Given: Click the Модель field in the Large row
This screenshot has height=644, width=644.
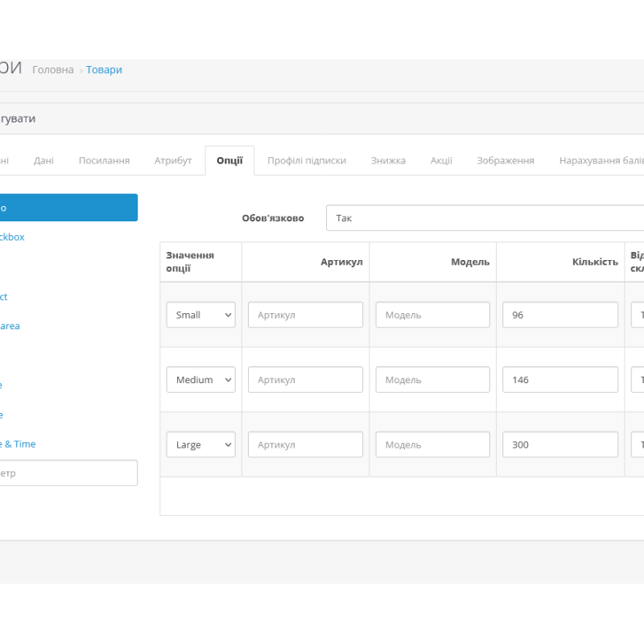Looking at the screenshot, I should [x=432, y=444].
